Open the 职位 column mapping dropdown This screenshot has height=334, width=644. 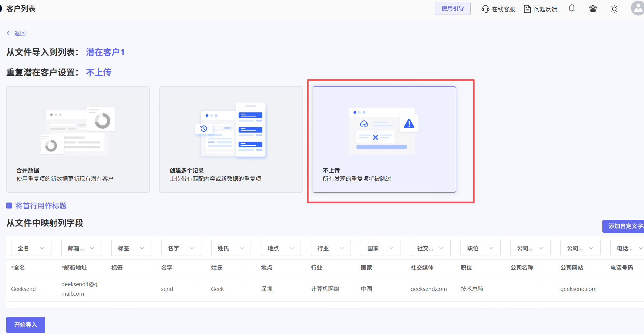pyautogui.click(x=480, y=248)
